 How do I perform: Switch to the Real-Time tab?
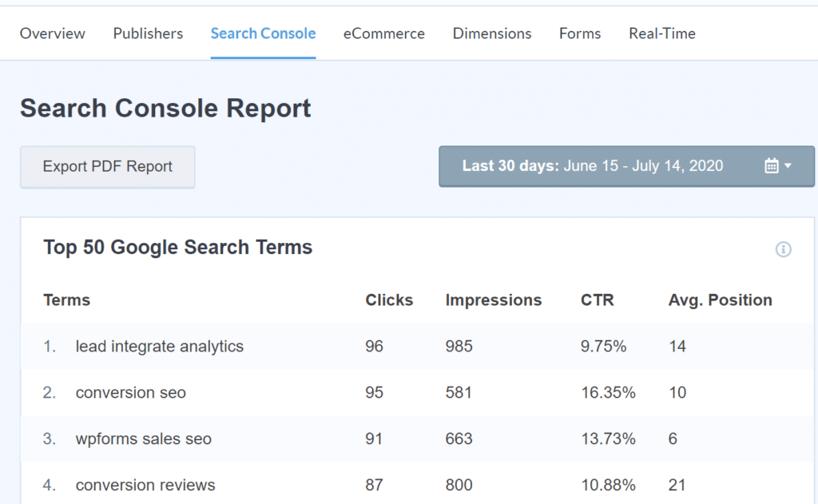tap(661, 34)
